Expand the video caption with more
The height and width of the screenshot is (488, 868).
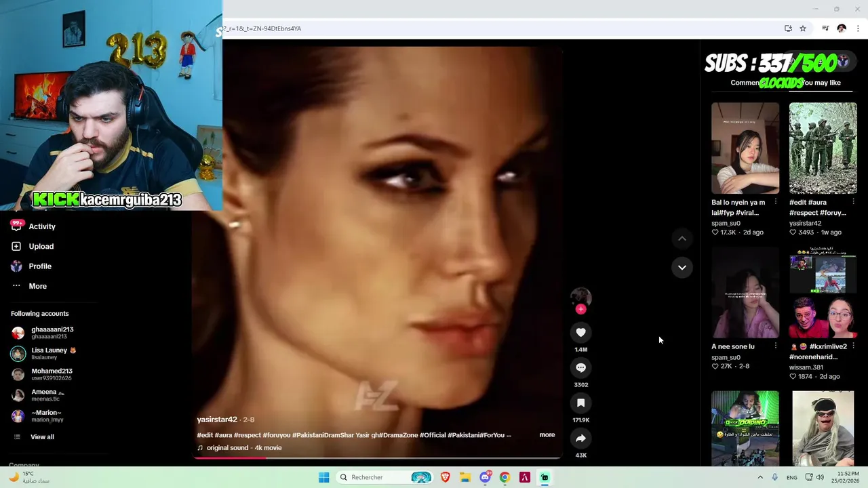(547, 435)
